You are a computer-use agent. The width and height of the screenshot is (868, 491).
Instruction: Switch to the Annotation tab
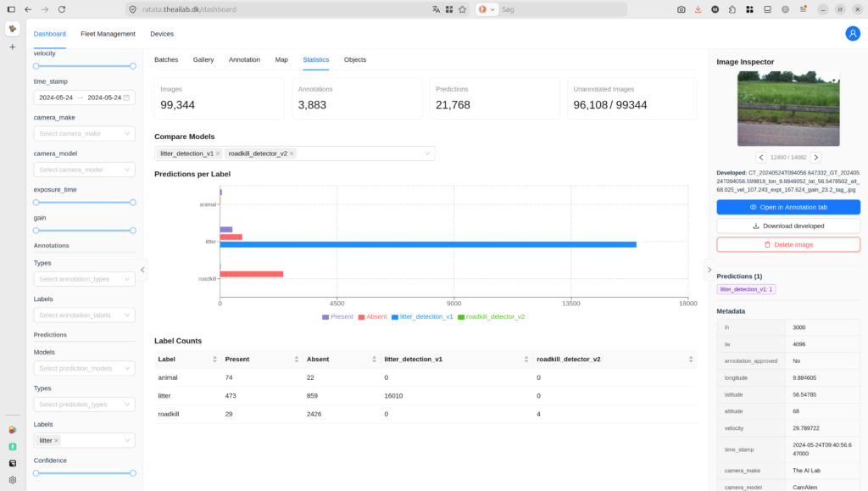(244, 59)
